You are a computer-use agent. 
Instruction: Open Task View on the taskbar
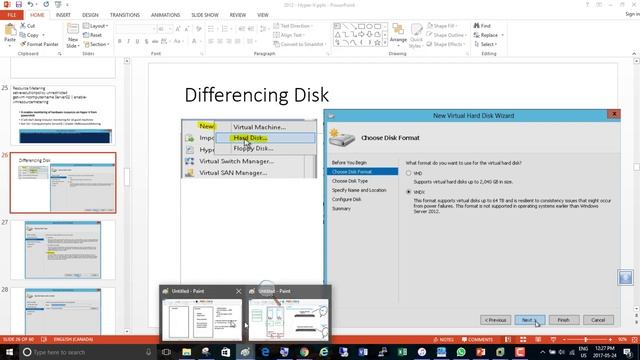[x=166, y=352]
